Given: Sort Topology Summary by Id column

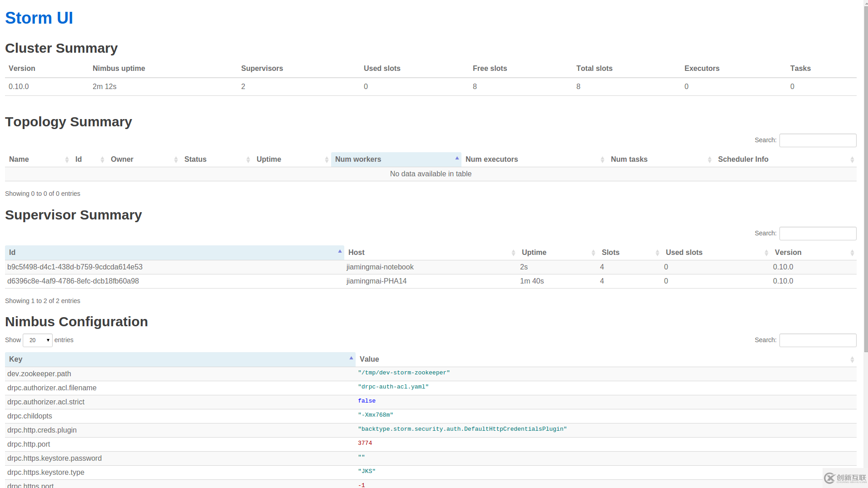Looking at the screenshot, I should point(89,159).
